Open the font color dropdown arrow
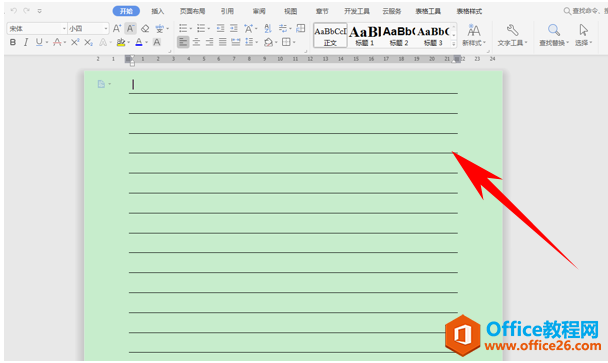The width and height of the screenshot is (608, 363). coord(147,42)
